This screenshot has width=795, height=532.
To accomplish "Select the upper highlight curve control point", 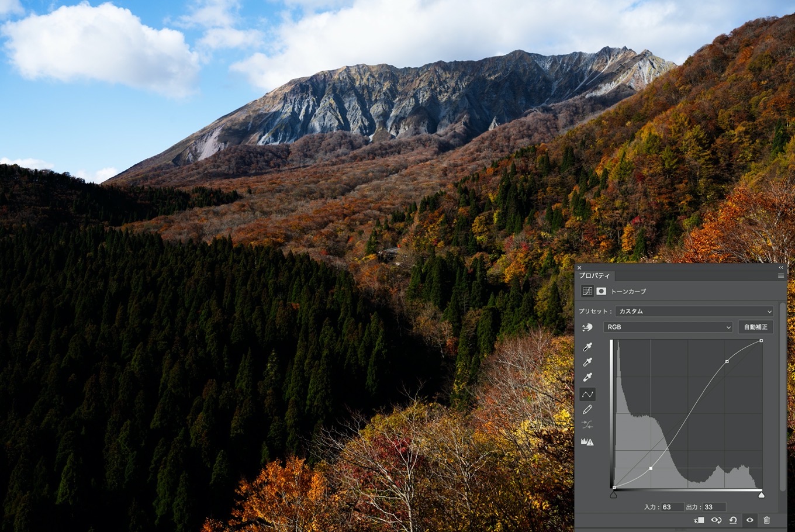I will click(x=727, y=361).
